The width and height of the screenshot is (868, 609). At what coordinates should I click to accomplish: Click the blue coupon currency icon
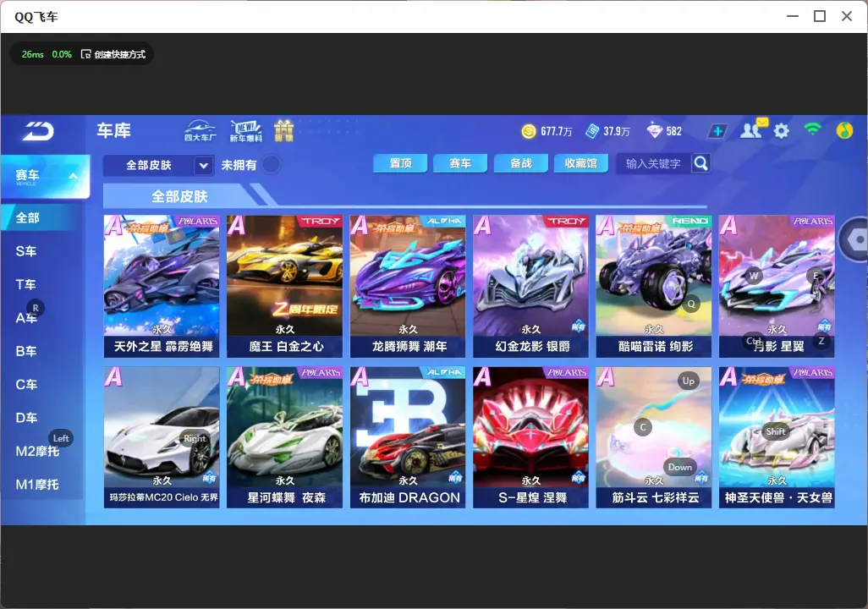tap(592, 131)
